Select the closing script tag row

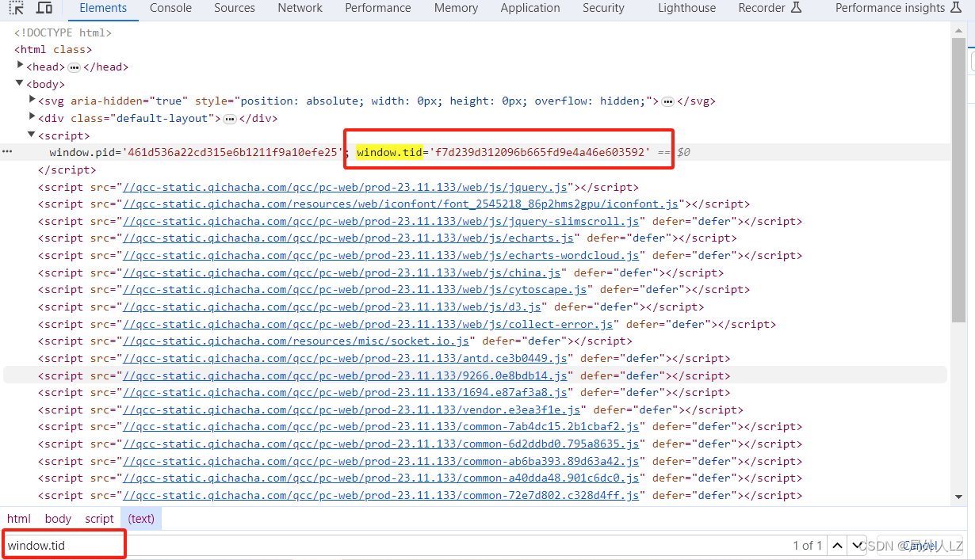[x=67, y=170]
